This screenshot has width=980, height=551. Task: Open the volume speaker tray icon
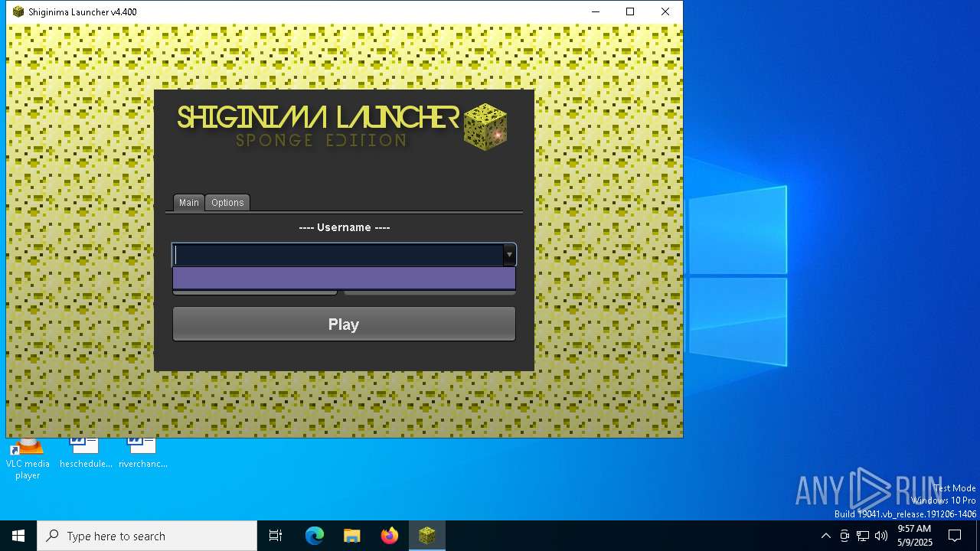[881, 536]
